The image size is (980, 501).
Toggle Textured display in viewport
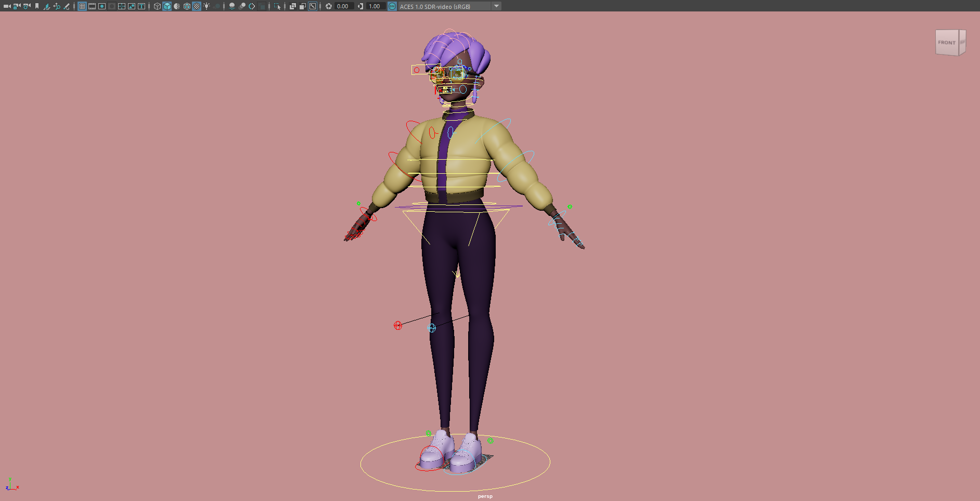(x=197, y=6)
